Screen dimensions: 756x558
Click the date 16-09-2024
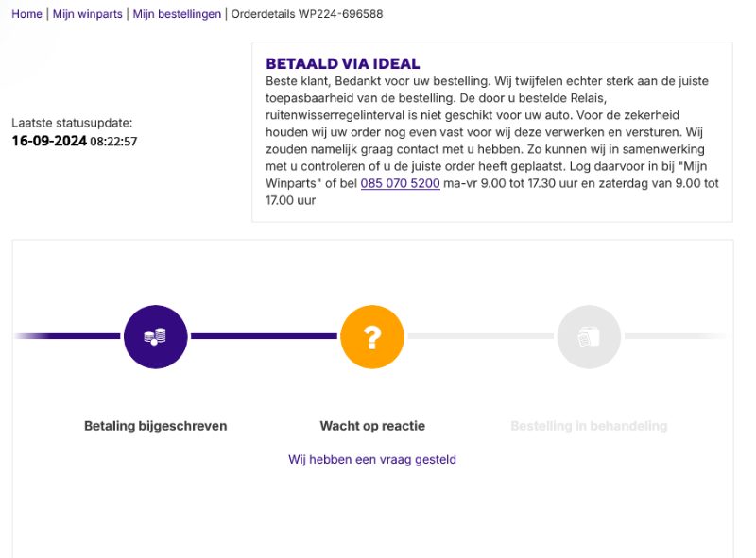[x=49, y=141]
